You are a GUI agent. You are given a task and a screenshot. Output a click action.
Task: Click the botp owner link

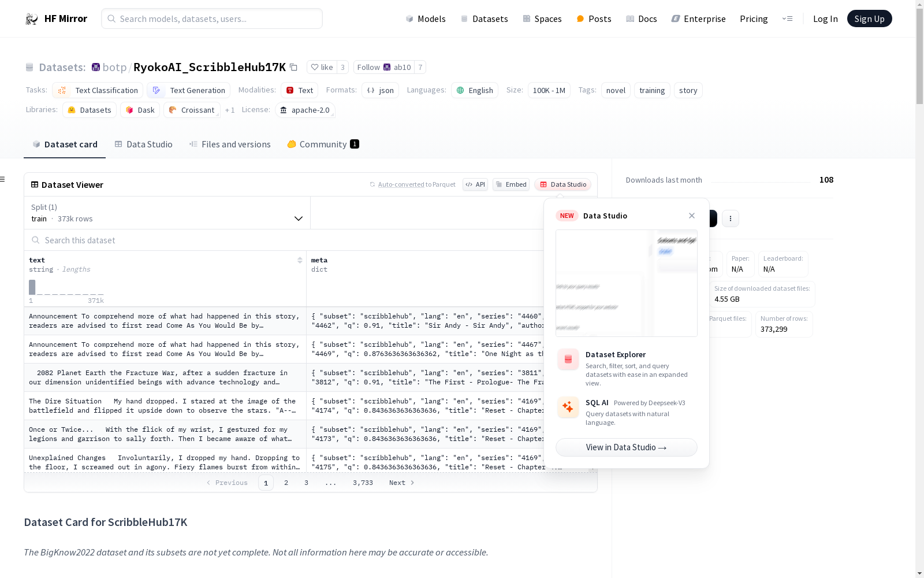(x=114, y=68)
